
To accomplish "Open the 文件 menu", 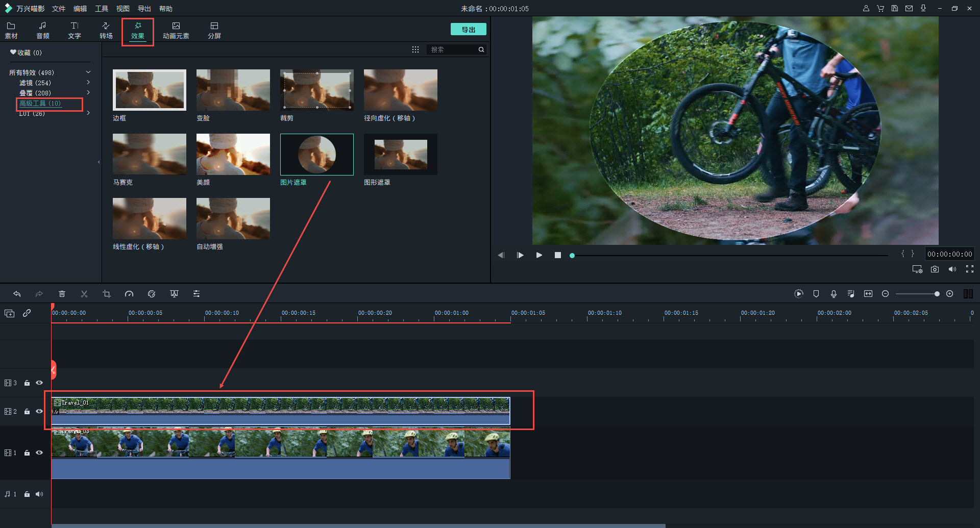I will point(59,9).
